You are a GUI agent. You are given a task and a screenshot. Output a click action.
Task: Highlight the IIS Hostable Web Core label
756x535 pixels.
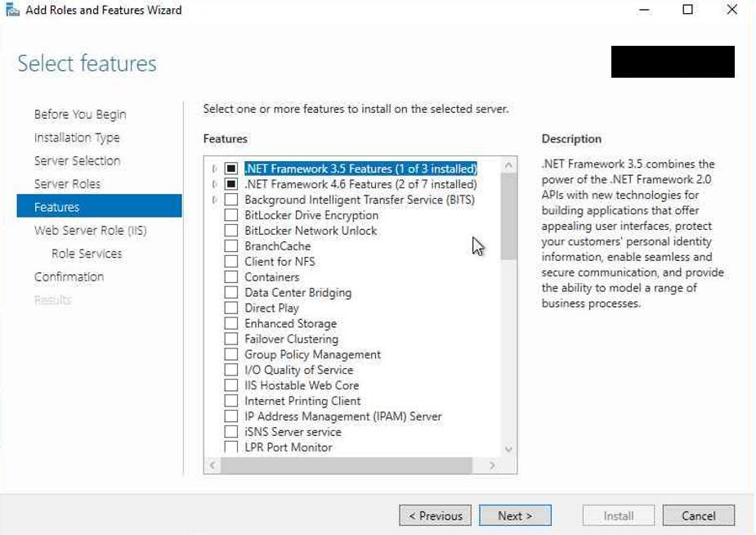302,385
